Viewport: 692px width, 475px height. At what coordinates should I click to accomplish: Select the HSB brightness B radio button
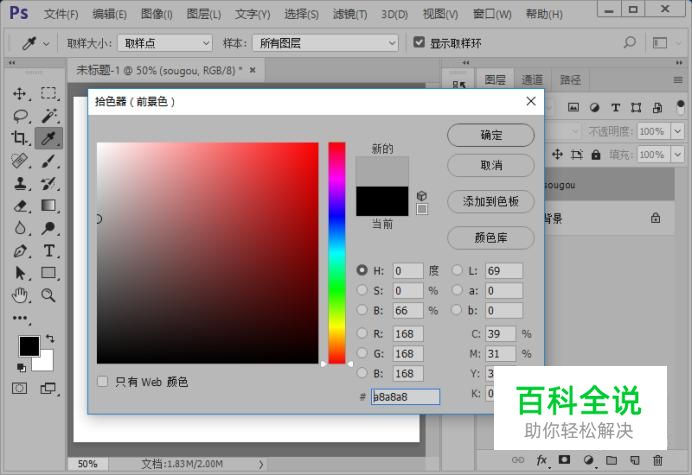[x=362, y=310]
